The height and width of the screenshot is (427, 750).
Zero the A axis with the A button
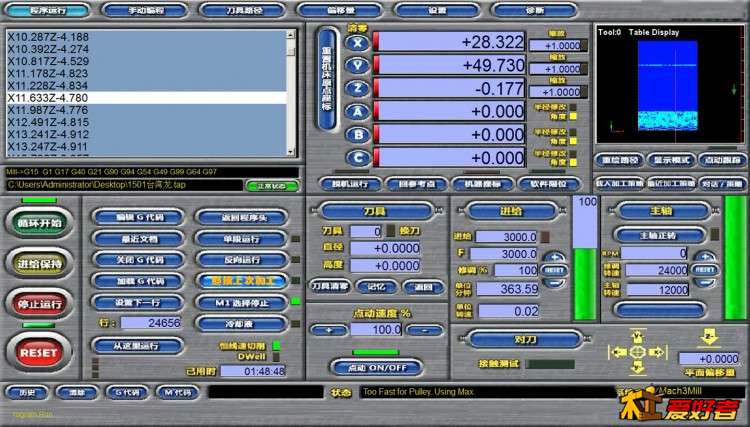(357, 112)
